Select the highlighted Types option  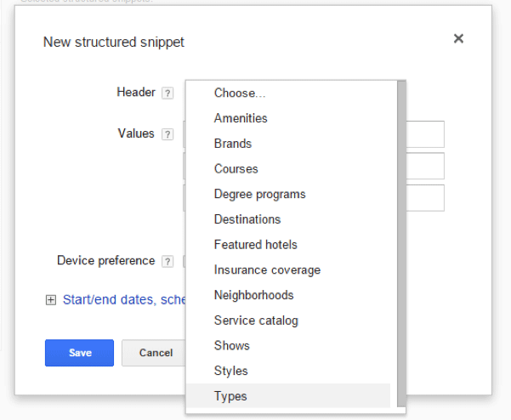click(230, 396)
